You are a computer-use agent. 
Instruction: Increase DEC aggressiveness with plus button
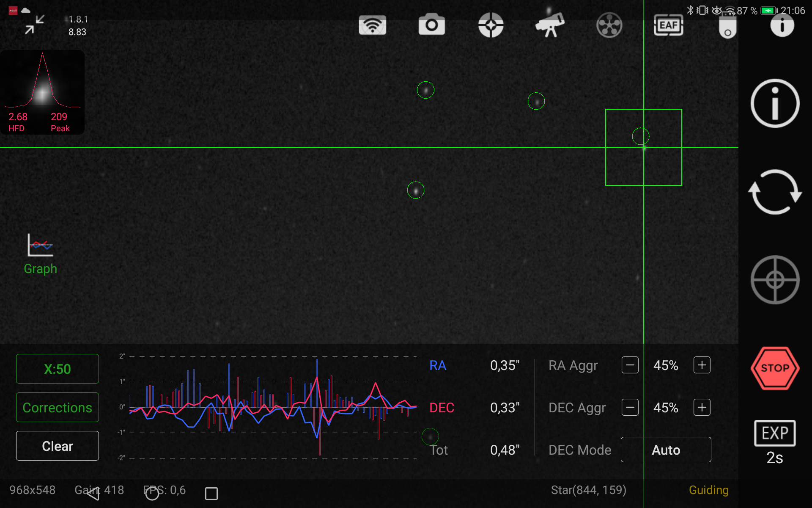click(702, 407)
